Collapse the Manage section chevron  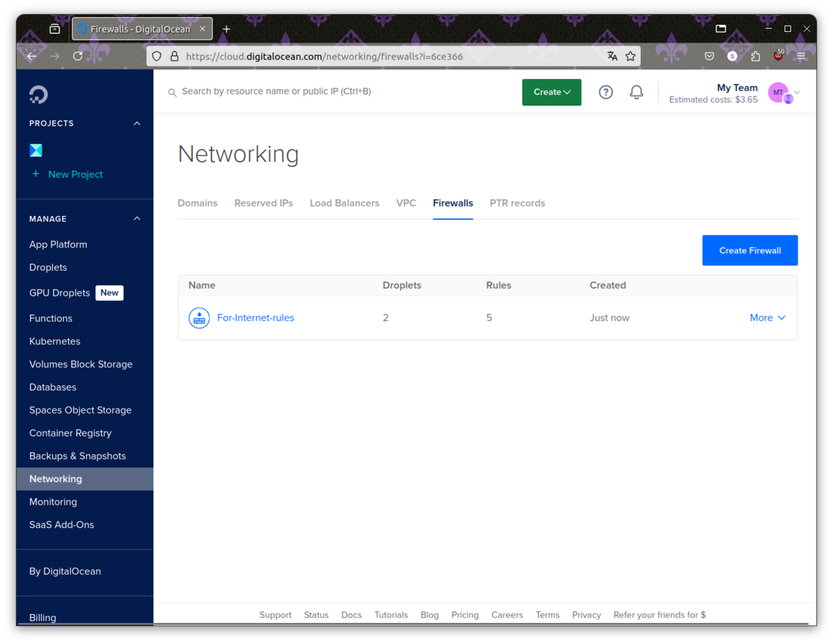click(x=137, y=219)
